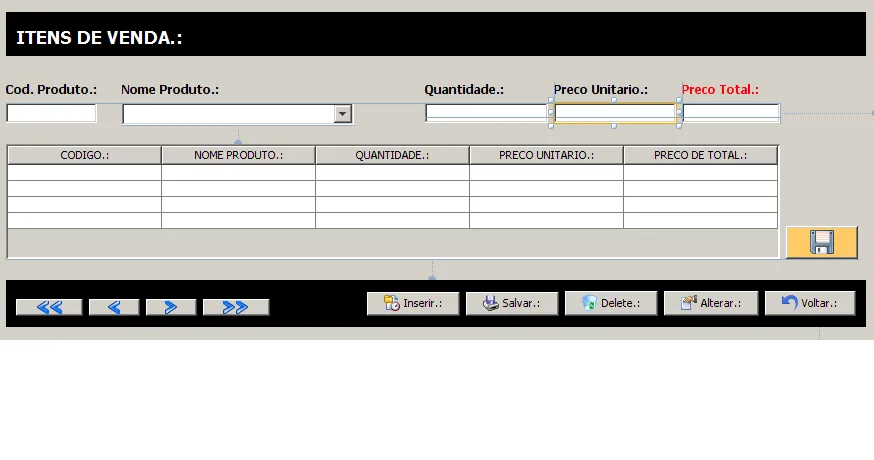The height and width of the screenshot is (460, 874).
Task: Click the PRECO DE TOTAL.: column header
Action: pyautogui.click(x=701, y=155)
